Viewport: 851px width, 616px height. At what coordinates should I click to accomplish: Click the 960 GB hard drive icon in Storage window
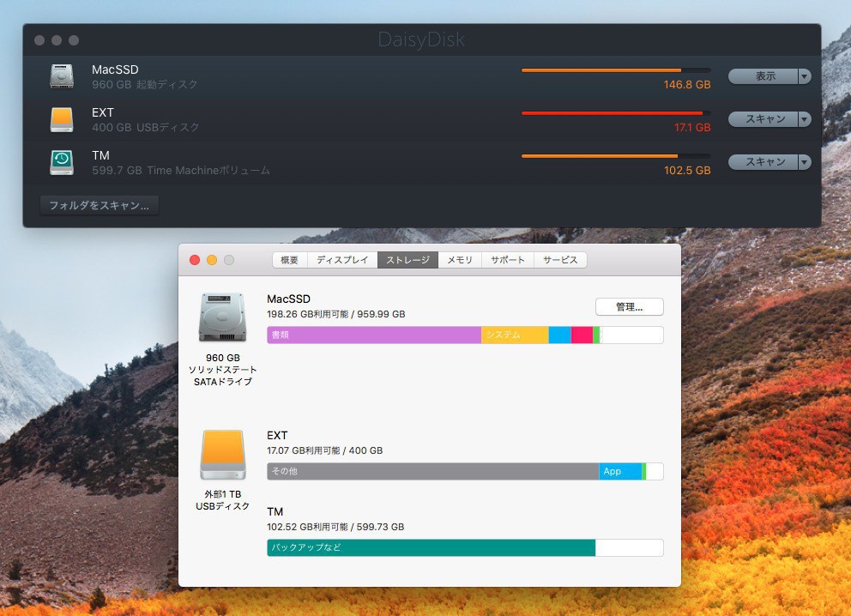pos(222,317)
